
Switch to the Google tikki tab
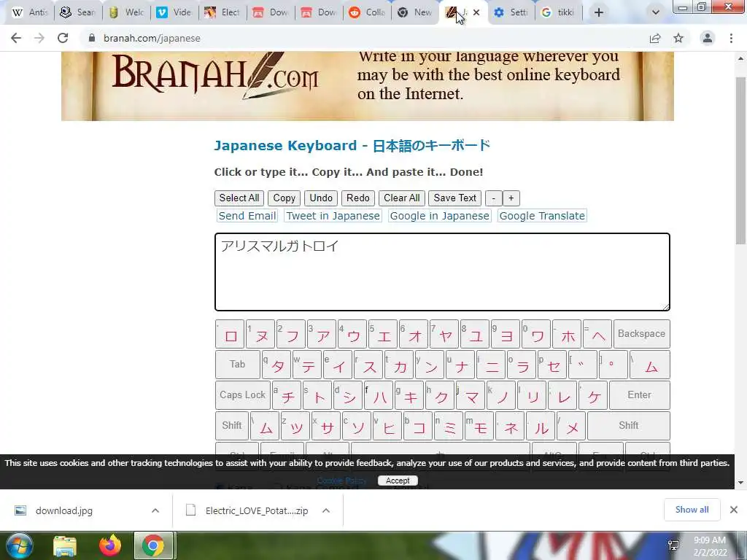tap(559, 12)
